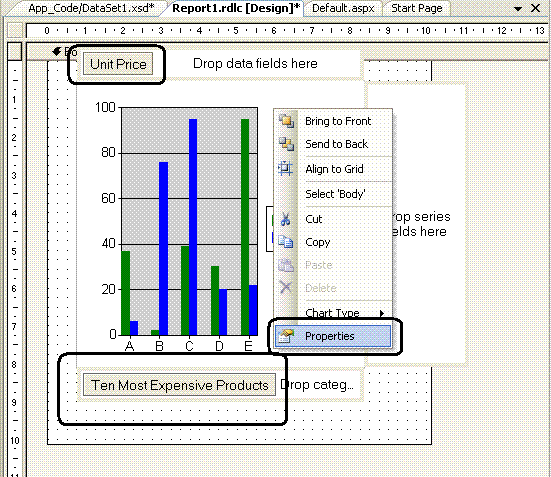This screenshot has height=477, width=551.
Task: Select the Properties menu entry
Action: (333, 336)
